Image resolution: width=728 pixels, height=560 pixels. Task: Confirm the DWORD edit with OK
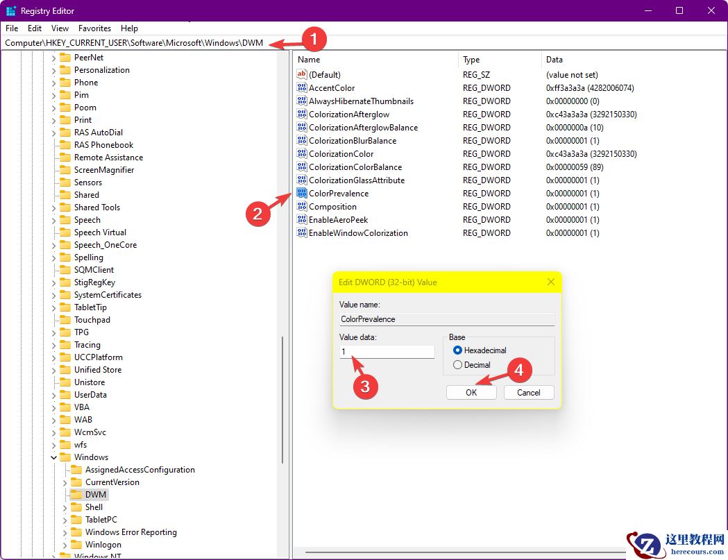click(x=471, y=392)
